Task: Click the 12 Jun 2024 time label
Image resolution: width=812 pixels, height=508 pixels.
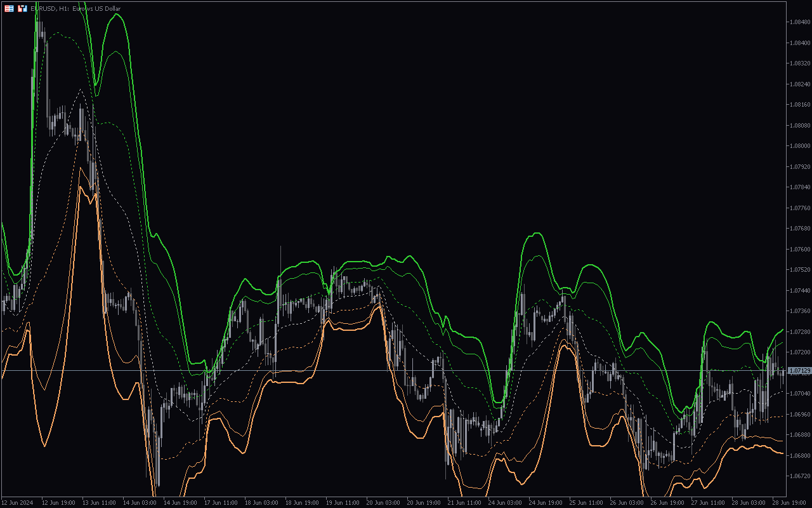Action: click(x=17, y=502)
